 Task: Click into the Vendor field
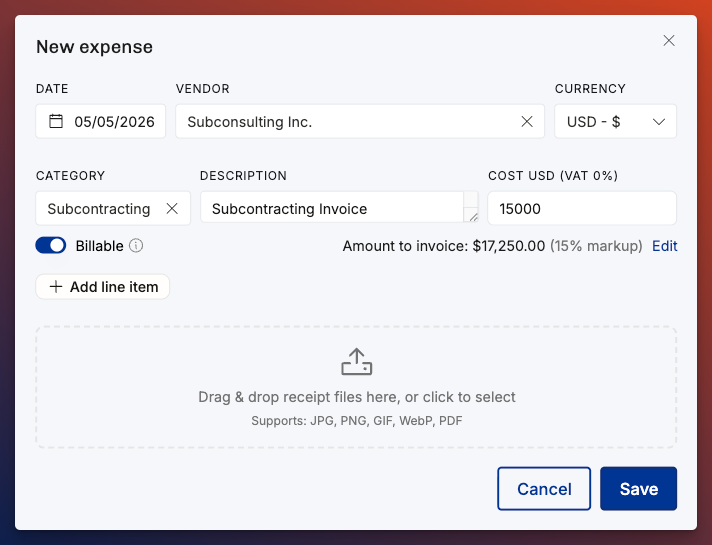tap(360, 121)
